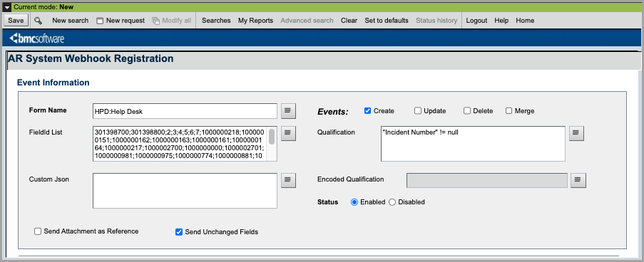Toggle the Create event checkbox
The width and height of the screenshot is (644, 262).
click(367, 110)
